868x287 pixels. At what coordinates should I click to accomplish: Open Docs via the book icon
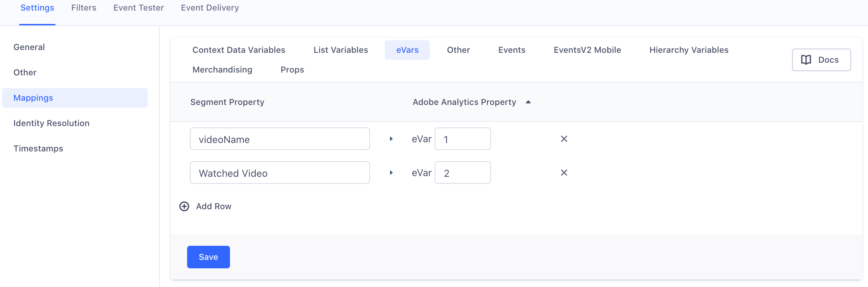pyautogui.click(x=806, y=60)
